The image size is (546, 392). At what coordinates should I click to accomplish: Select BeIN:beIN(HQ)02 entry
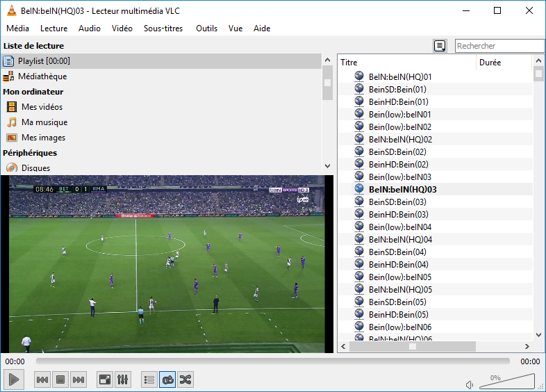(436, 140)
